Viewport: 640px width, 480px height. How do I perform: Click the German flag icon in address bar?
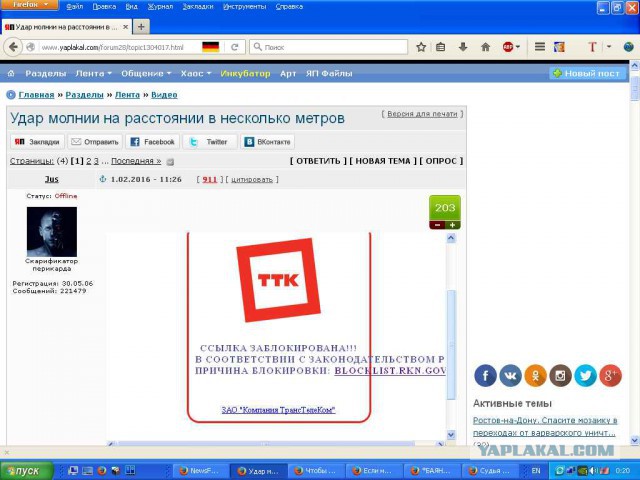tap(211, 47)
